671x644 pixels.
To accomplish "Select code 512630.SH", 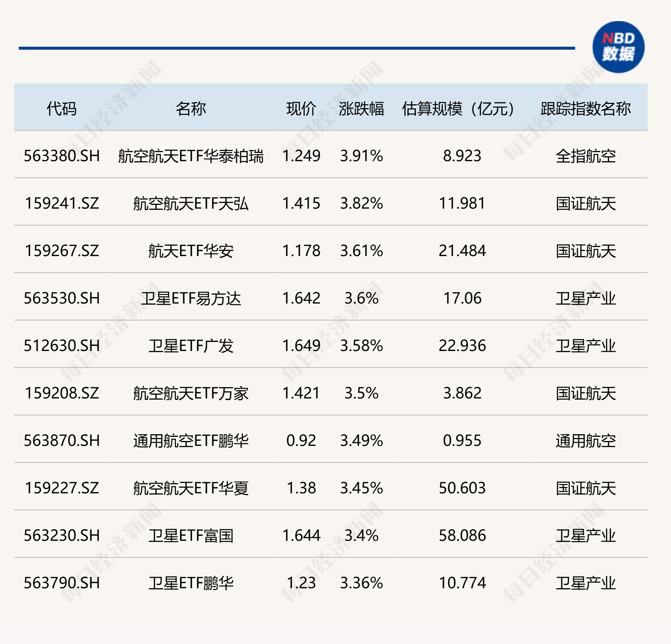I will click(x=62, y=346).
